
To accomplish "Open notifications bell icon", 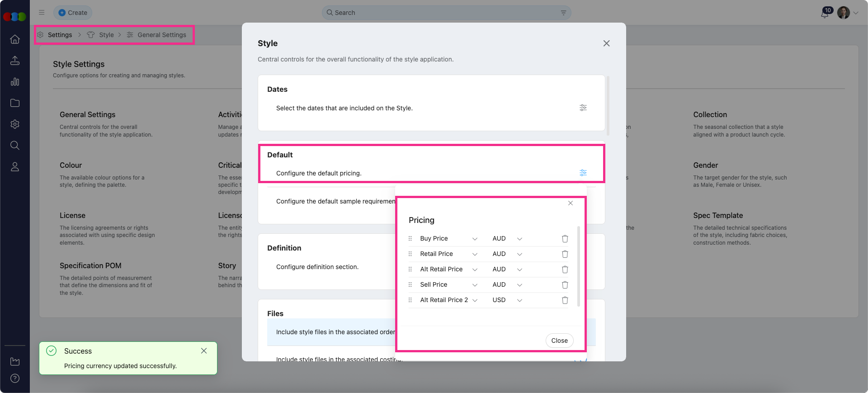I will coord(825,13).
